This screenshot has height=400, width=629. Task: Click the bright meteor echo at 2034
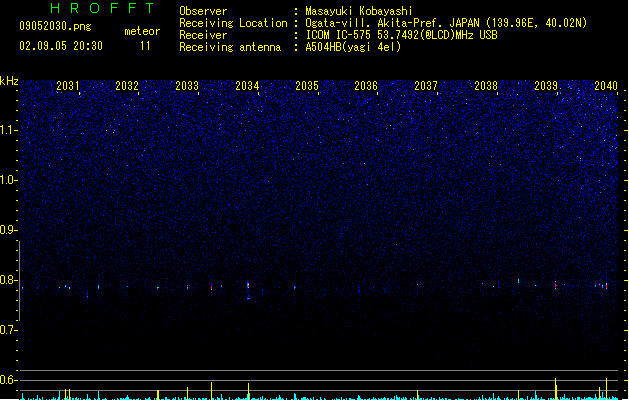click(248, 286)
